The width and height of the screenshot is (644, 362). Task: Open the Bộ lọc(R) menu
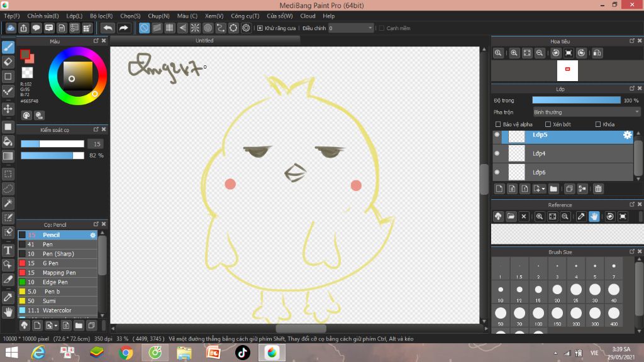(x=101, y=16)
